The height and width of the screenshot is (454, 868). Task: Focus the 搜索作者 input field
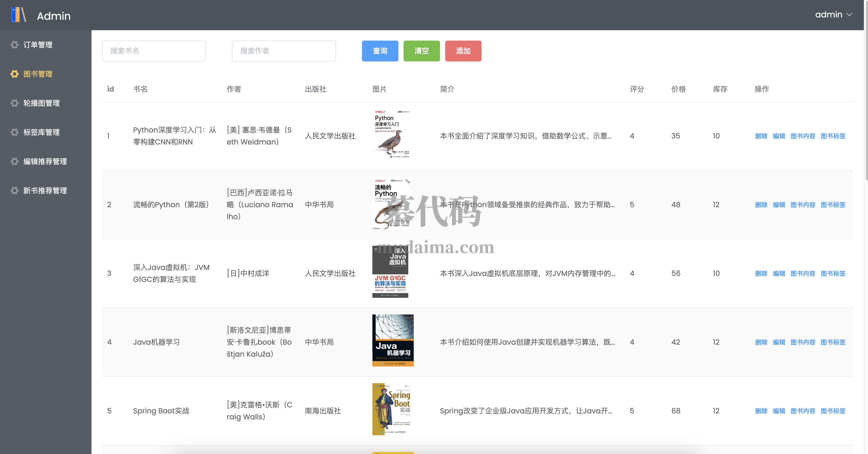tap(284, 51)
